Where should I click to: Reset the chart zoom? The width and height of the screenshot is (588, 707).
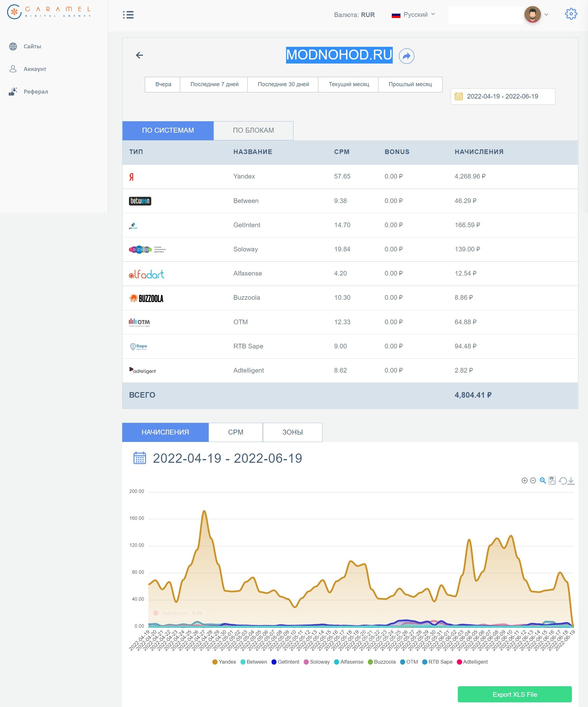(562, 481)
